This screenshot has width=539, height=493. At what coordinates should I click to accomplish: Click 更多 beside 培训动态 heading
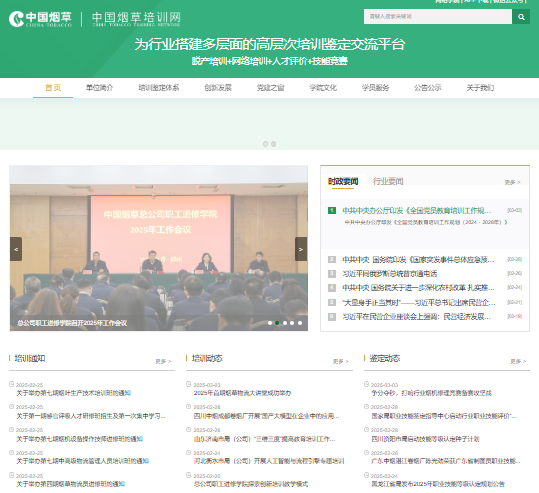341,361
